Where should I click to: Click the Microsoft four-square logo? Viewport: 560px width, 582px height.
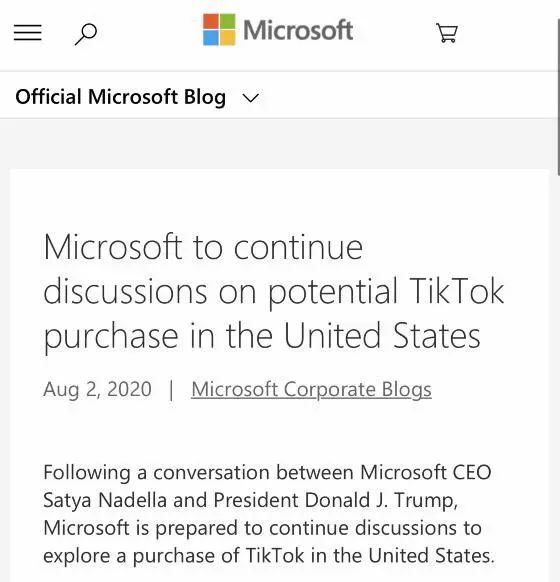click(x=219, y=30)
